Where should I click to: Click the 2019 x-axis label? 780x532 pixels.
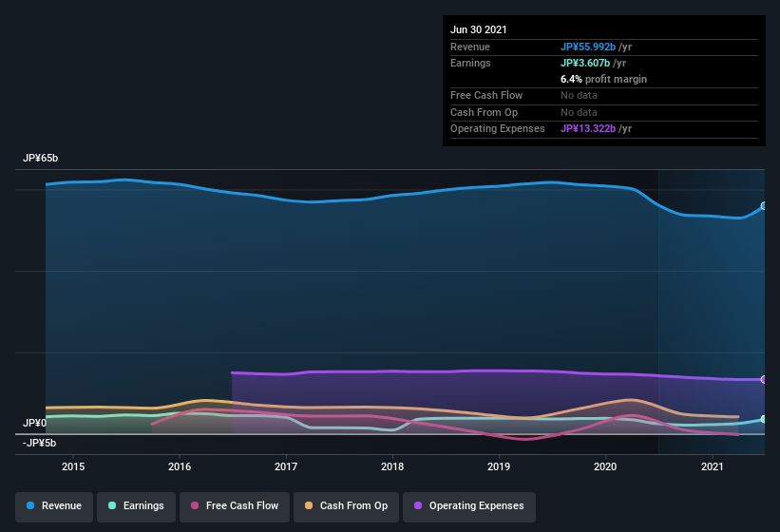[x=499, y=466]
